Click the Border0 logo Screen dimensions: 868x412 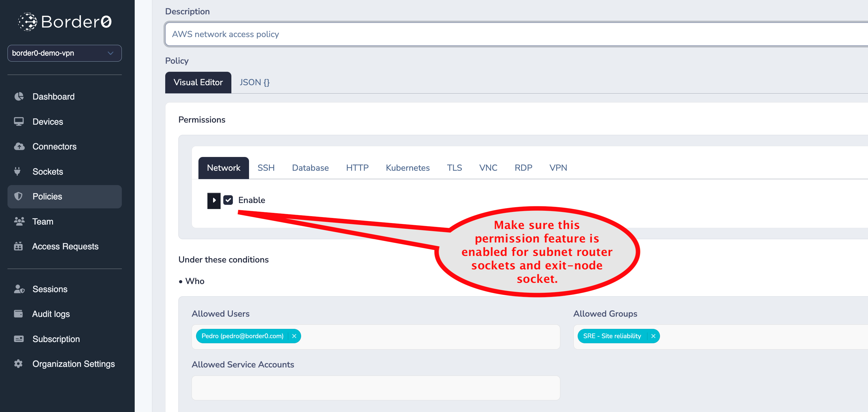[64, 22]
